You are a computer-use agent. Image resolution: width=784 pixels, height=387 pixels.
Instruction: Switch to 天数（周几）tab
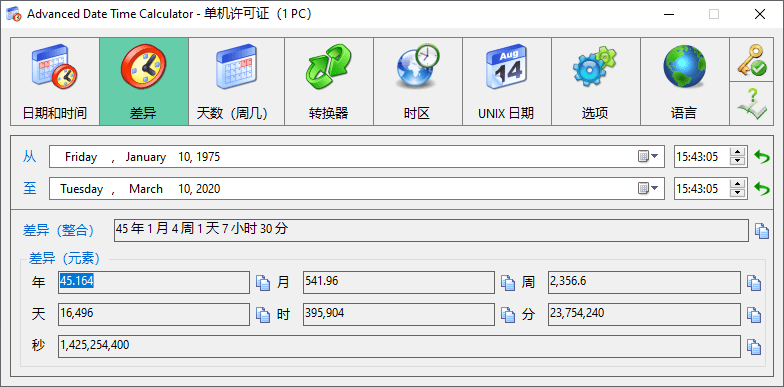pos(236,82)
